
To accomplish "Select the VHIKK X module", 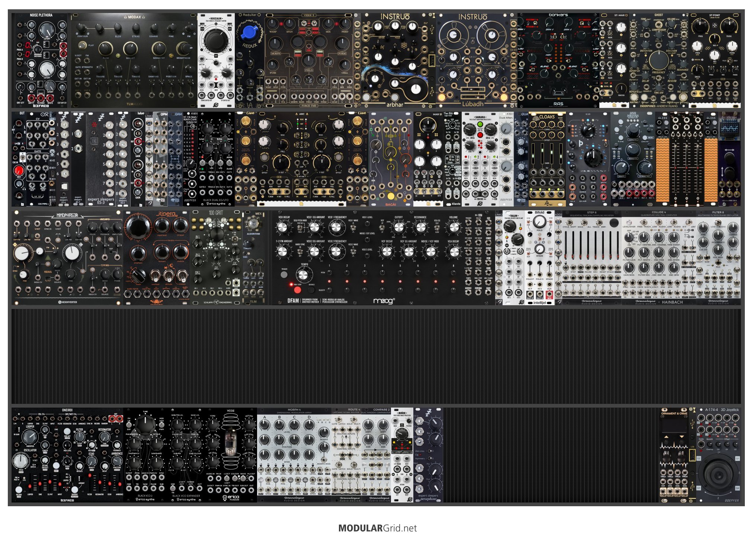I will click(309, 60).
